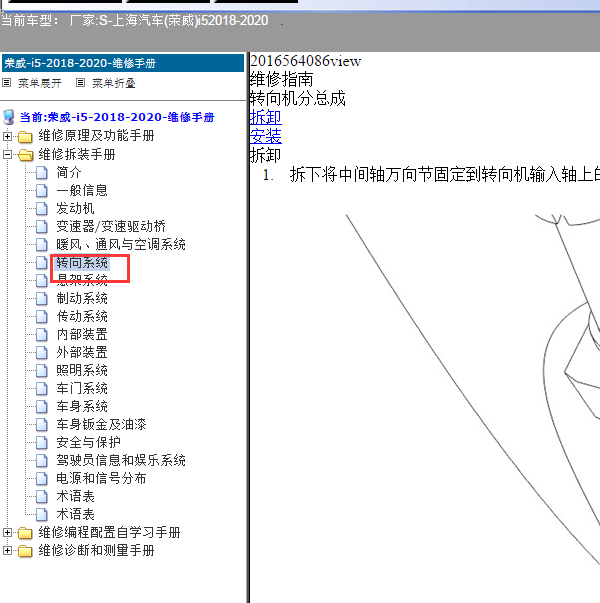Click the page icon next to 转向系统
Image resolution: width=600 pixels, height=603 pixels.
(x=42, y=263)
